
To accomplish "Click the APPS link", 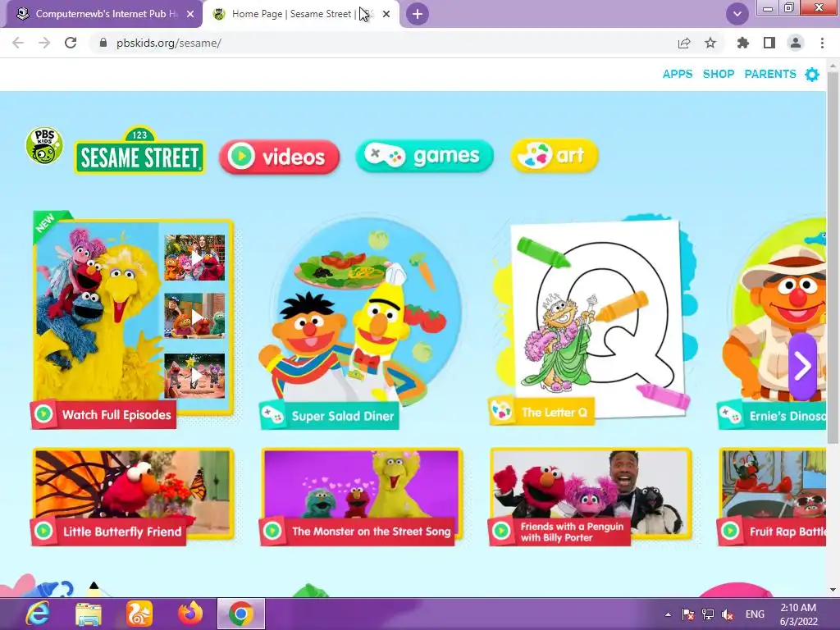I will point(677,74).
